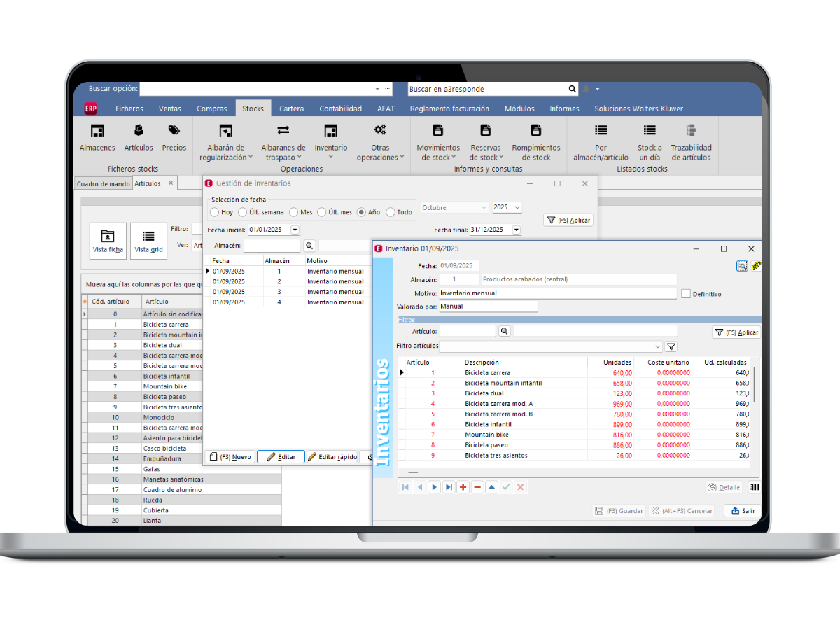840x630 pixels.
Task: Click the paperclip attachment icon
Action: click(x=756, y=266)
